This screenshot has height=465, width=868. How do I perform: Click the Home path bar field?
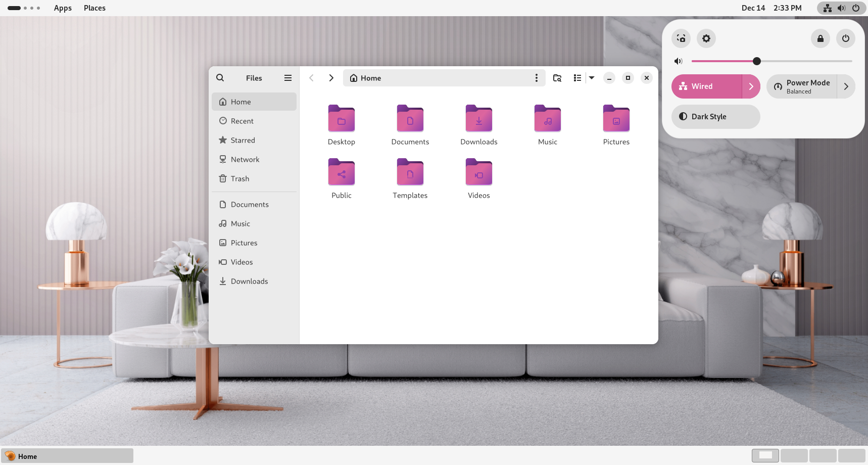444,78
